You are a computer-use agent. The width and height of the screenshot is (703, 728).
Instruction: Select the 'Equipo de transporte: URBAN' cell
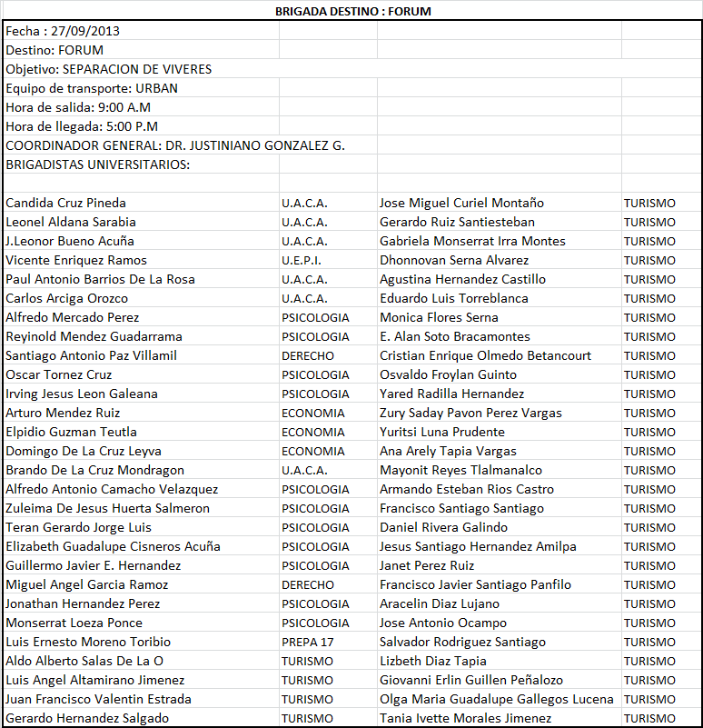click(92, 88)
